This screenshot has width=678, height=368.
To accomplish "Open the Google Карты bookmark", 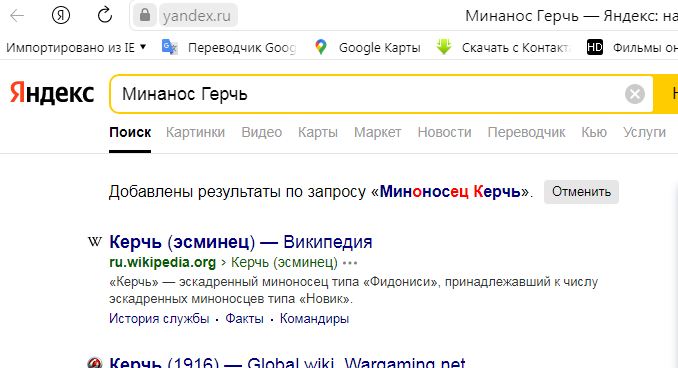I will click(379, 47).
